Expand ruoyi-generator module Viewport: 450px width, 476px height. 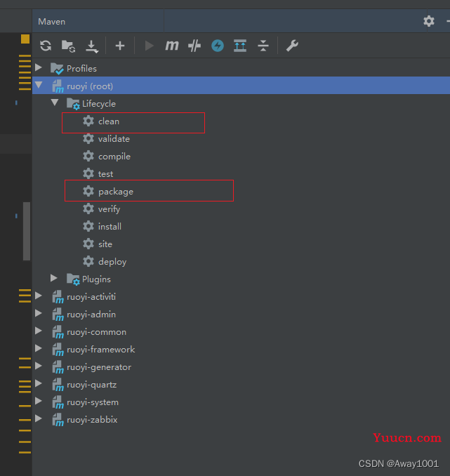pos(38,366)
